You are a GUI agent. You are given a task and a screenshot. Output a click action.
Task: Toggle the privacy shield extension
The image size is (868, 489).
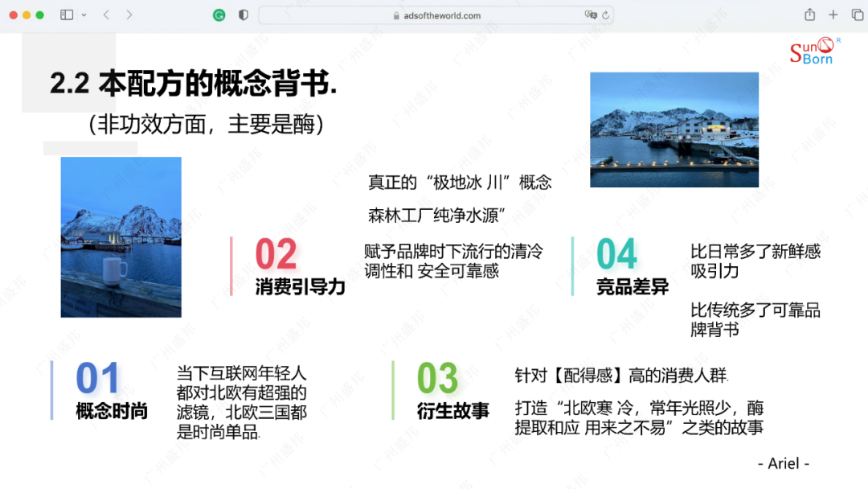[242, 14]
